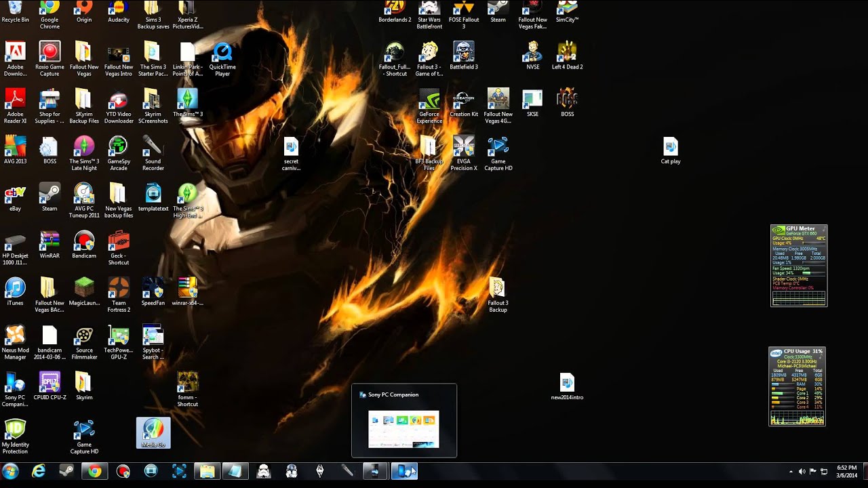Open Windows Explorer folder taskbar button

tap(207, 471)
